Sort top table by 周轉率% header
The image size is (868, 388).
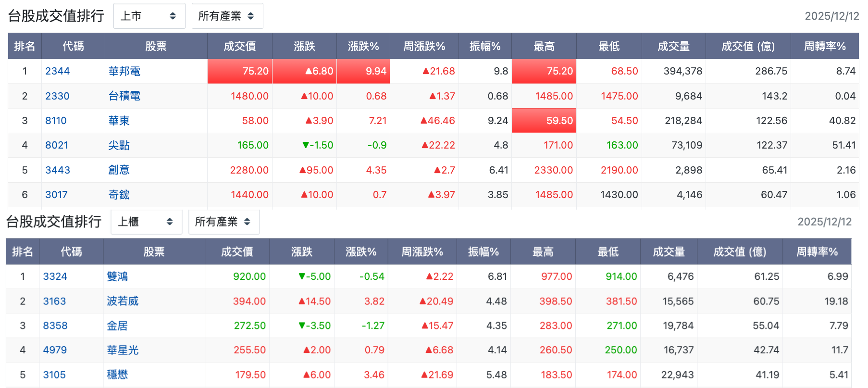(x=825, y=46)
